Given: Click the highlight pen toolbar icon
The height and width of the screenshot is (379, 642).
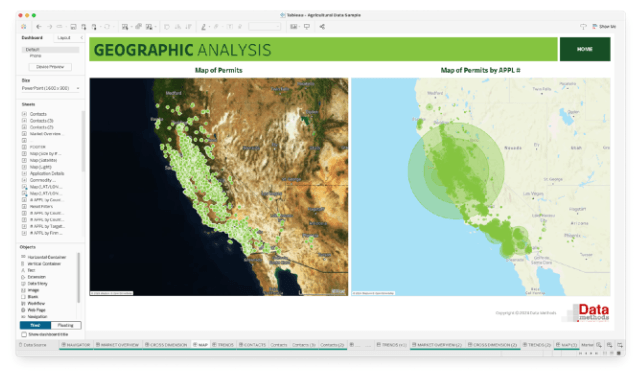Looking at the screenshot, I should 203,27.
